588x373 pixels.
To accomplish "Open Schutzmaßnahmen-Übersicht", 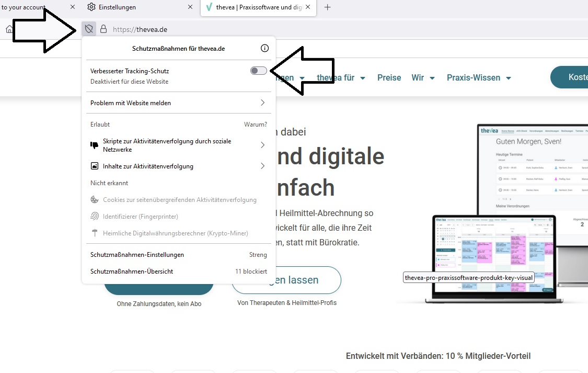I will 179,272.
